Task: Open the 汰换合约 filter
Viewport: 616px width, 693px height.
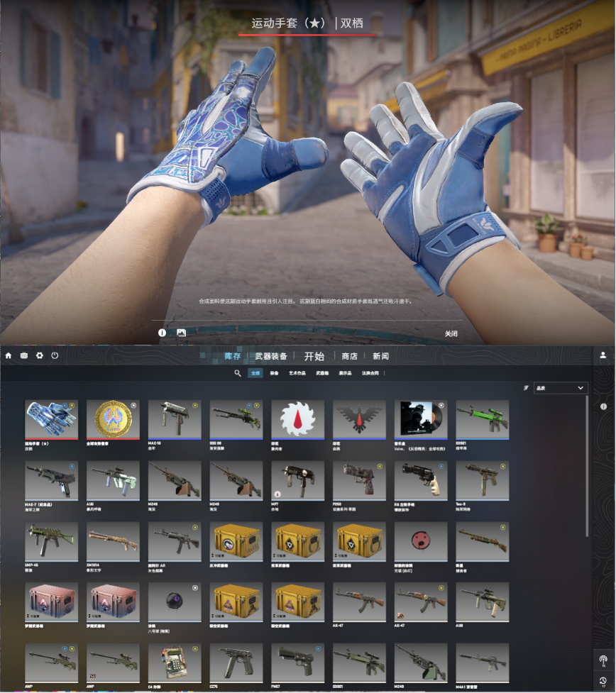Action: (x=370, y=374)
